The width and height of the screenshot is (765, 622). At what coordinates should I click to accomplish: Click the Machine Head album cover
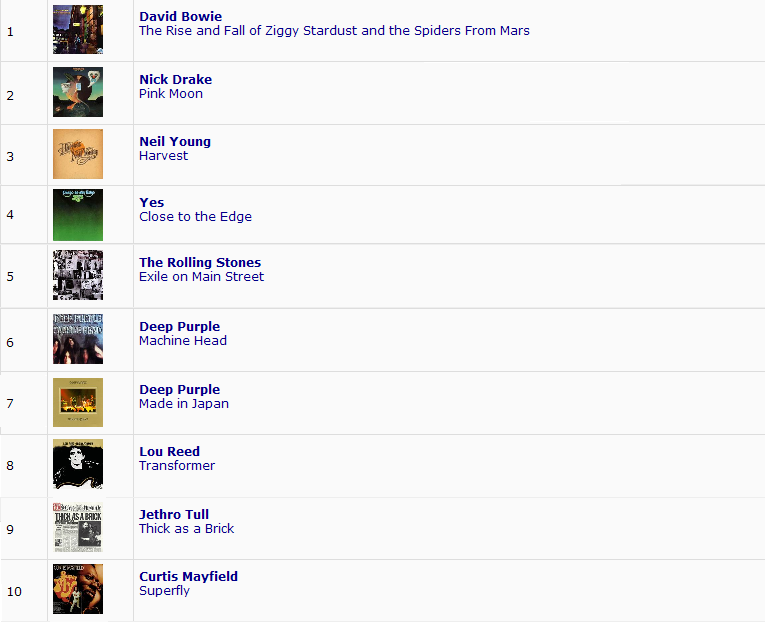[x=78, y=339]
